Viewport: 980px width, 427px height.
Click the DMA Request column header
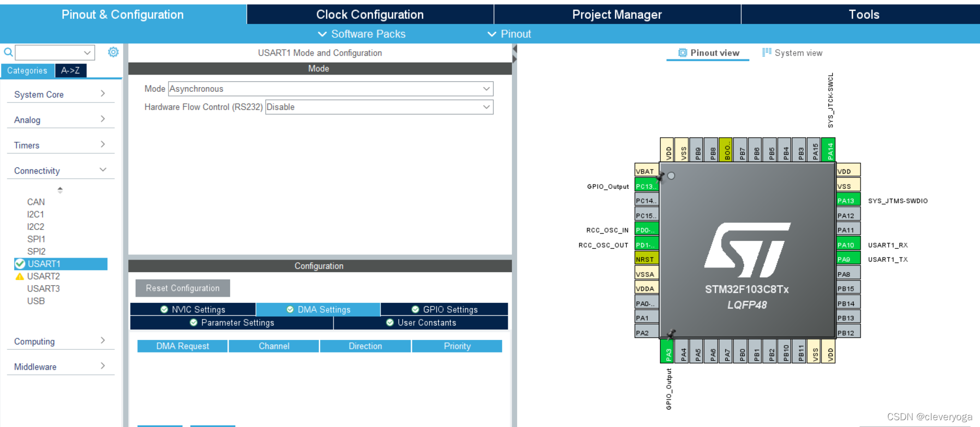tap(183, 346)
